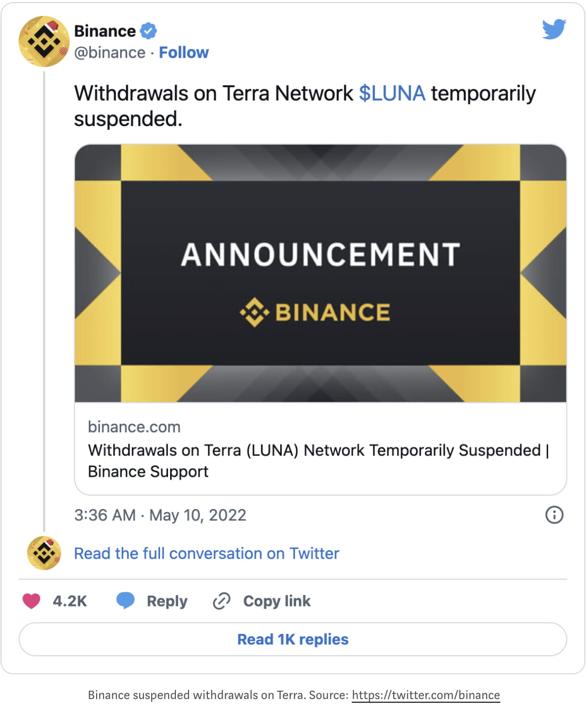Open the twitter.com/binance source link

pos(426,695)
